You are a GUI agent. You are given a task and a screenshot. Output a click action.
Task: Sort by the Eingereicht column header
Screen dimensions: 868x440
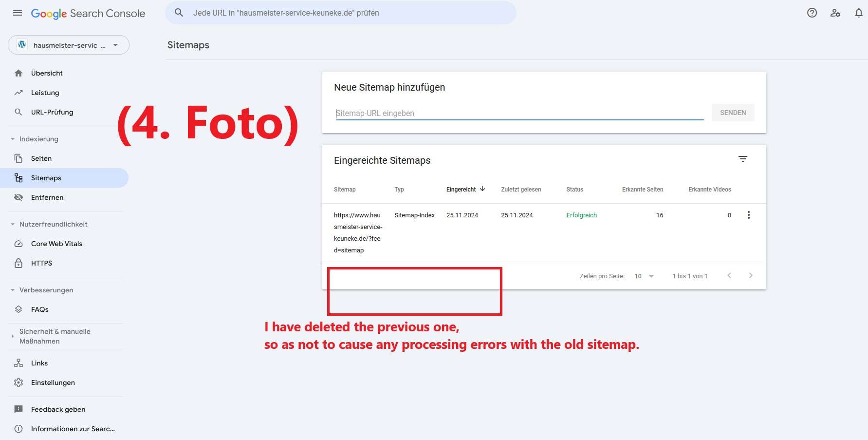point(461,190)
